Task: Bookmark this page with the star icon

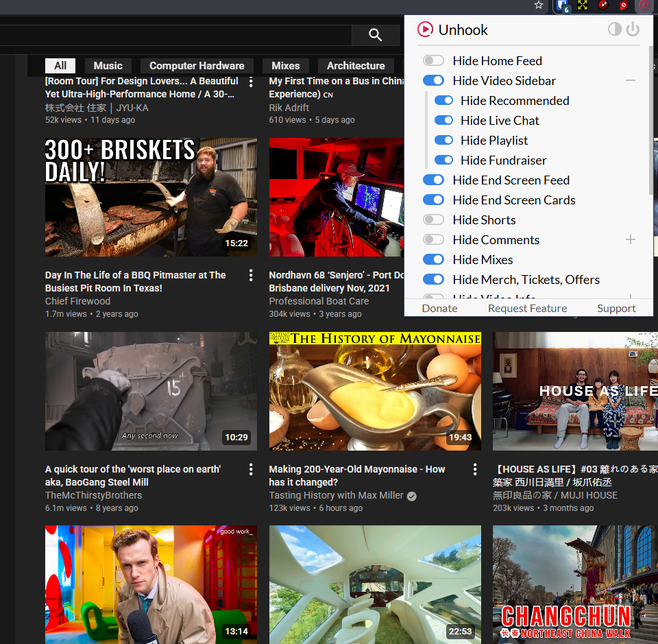Action: pos(539,5)
